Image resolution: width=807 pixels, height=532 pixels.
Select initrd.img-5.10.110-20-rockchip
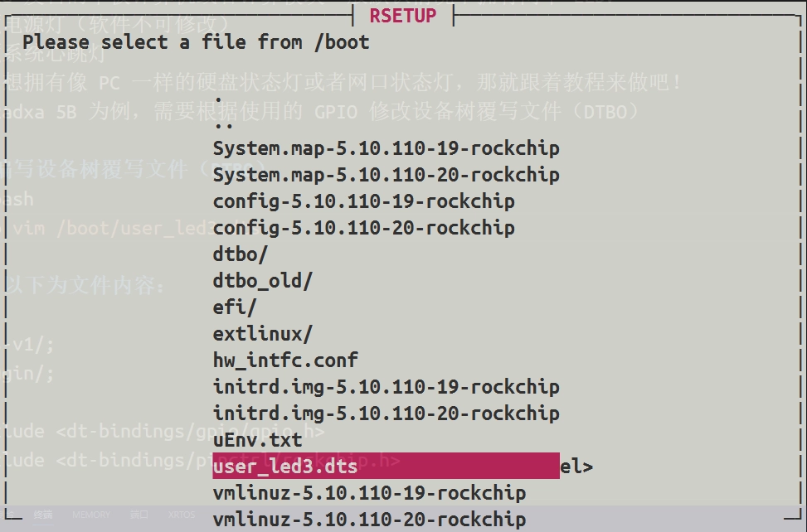(386, 414)
